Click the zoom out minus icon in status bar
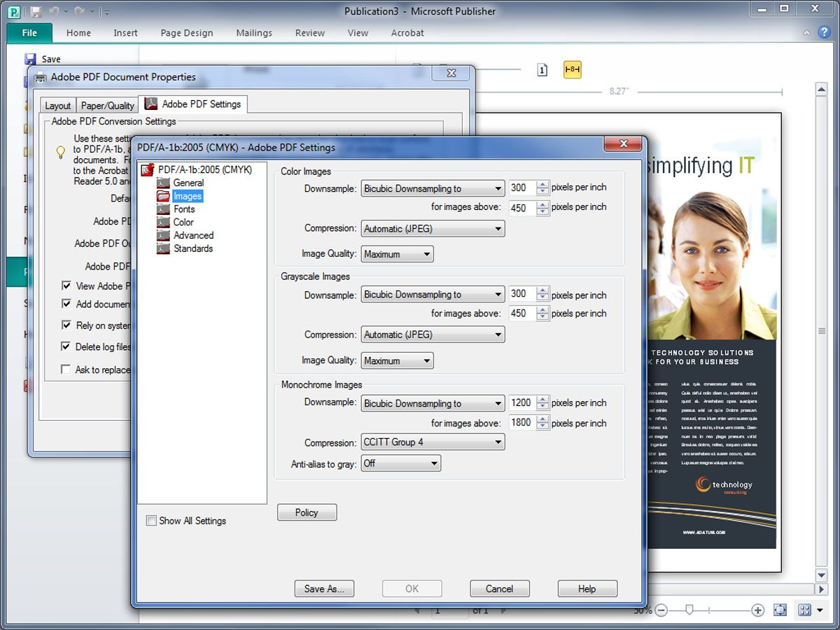This screenshot has width=840, height=630. pyautogui.click(x=661, y=610)
